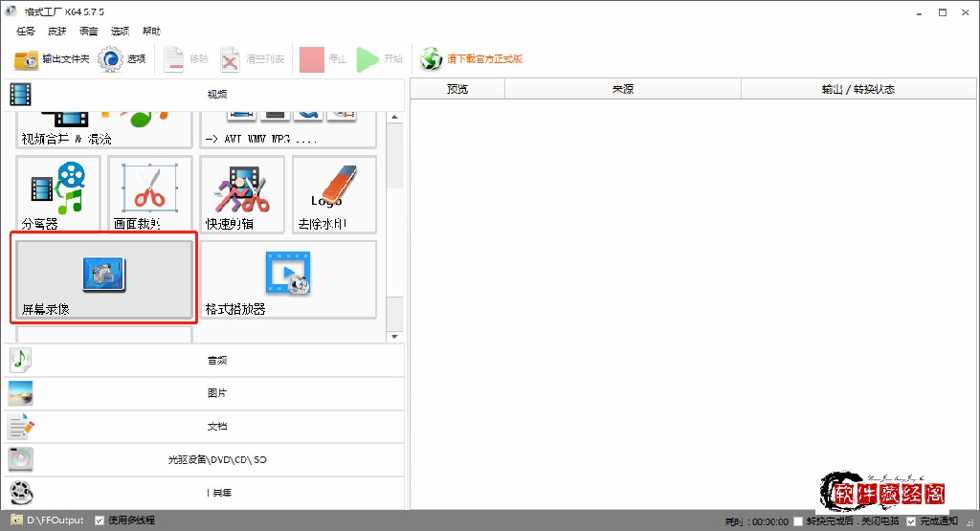Launch the 格式播放器 player
The image size is (980, 531).
(288, 279)
